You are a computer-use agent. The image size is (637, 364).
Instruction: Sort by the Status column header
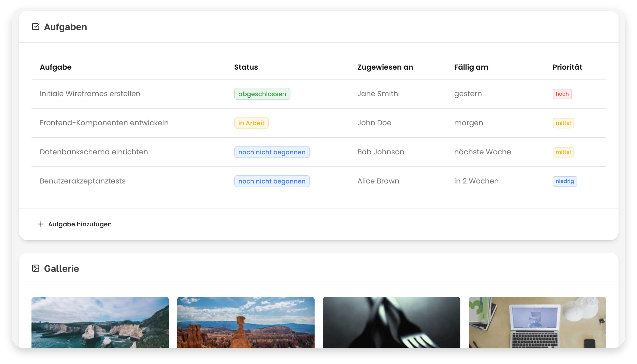pyautogui.click(x=246, y=67)
